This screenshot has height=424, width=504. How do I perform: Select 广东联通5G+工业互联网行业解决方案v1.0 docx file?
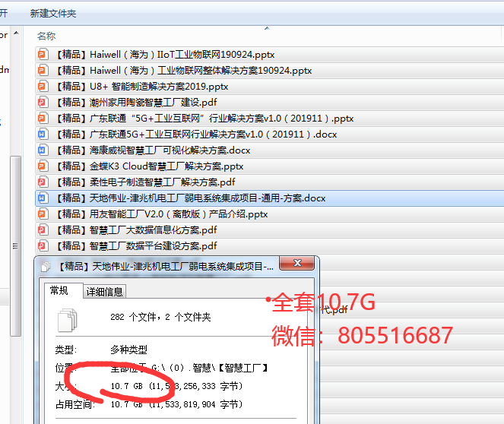[x=270, y=134]
